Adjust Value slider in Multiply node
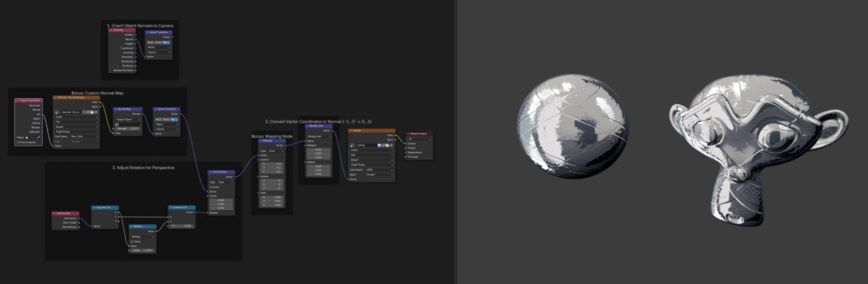The width and height of the screenshot is (868, 284). 142,251
